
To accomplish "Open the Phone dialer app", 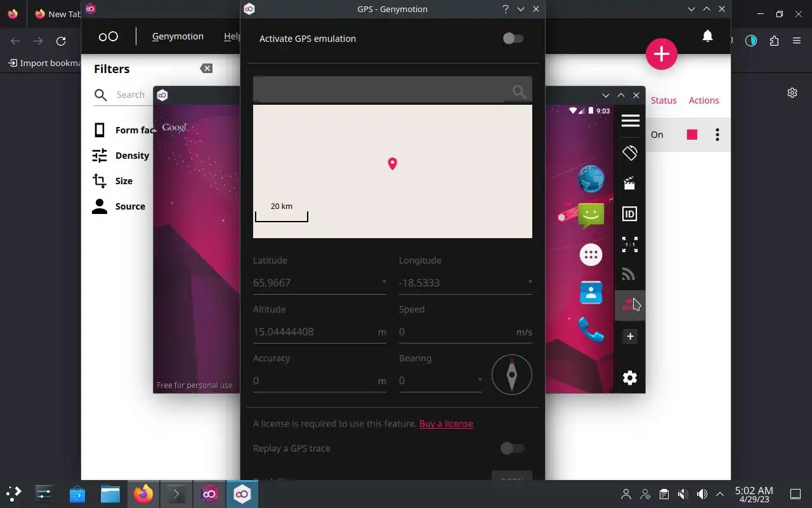I will click(591, 330).
